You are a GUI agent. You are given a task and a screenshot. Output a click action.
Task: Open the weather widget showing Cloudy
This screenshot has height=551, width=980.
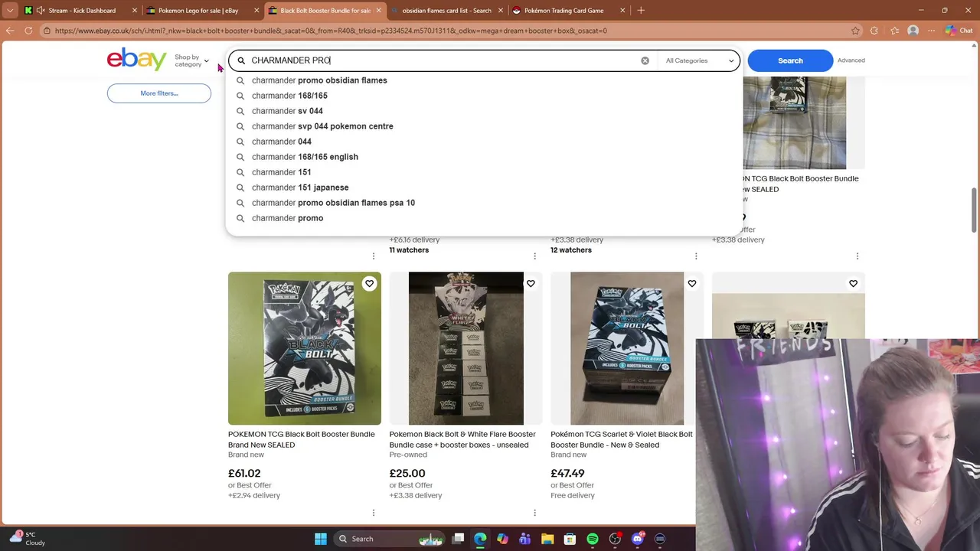pyautogui.click(x=27, y=539)
